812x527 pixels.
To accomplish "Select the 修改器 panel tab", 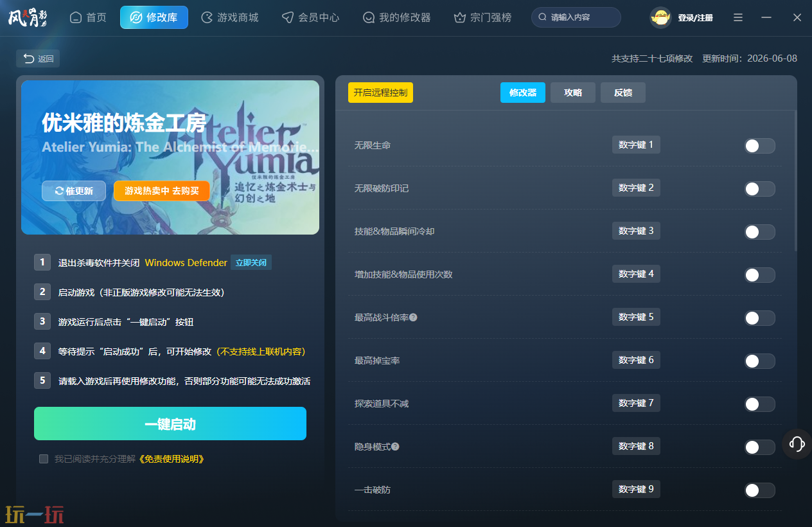I will 523,93.
